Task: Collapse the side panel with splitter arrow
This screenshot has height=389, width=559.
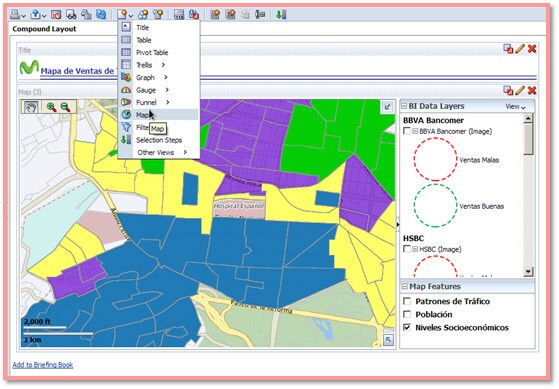Action: point(398,224)
